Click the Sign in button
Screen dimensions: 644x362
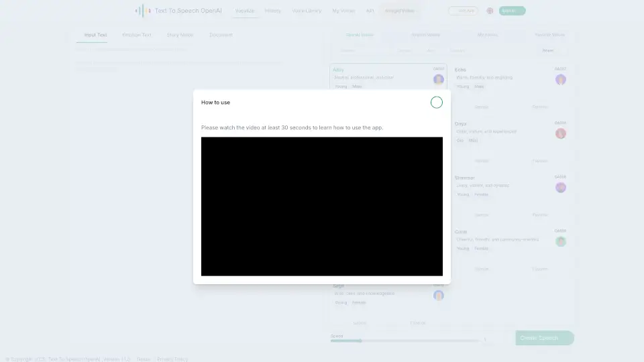pyautogui.click(x=513, y=11)
